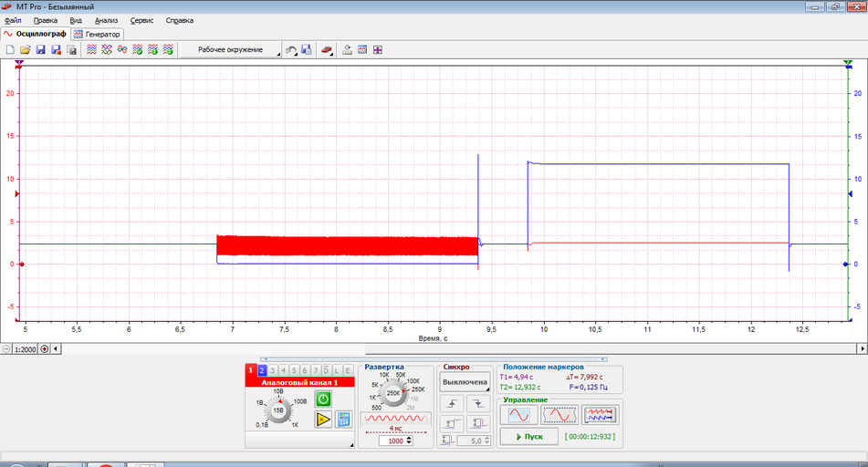Open the Сервис menu
The width and height of the screenshot is (868, 467).
141,20
